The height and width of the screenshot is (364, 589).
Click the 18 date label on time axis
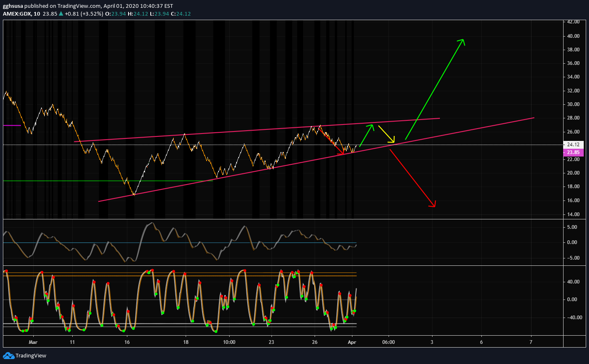186,342
